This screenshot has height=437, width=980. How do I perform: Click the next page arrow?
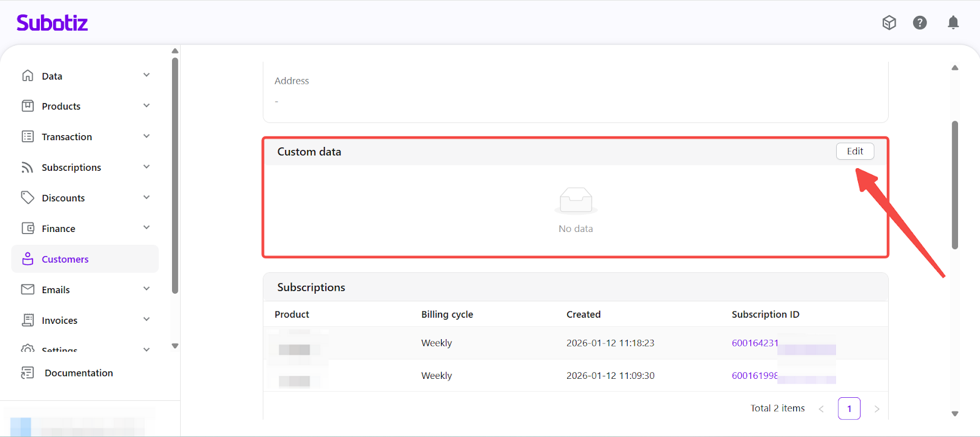point(876,409)
